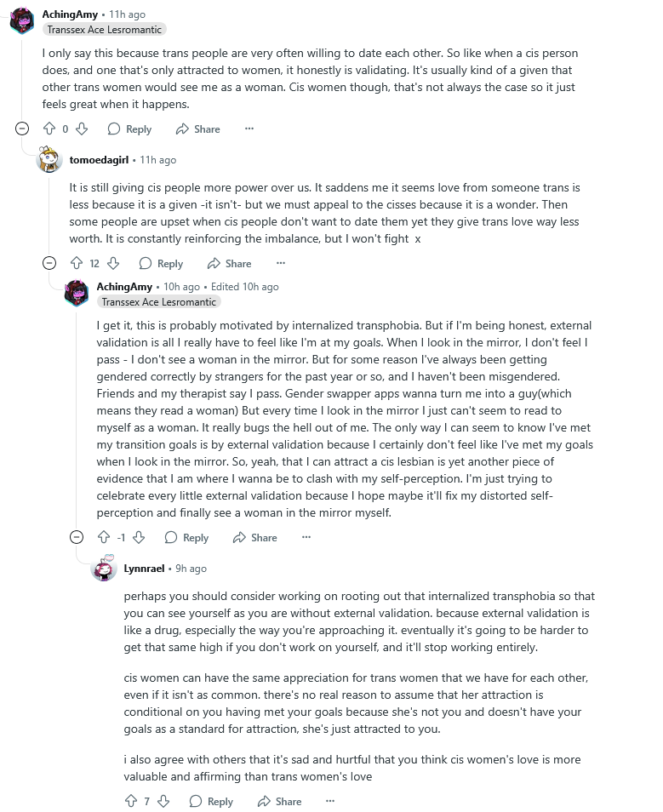This screenshot has height=812, width=663.
Task: Collapse AchingAmy's top comment thread
Action: coord(23,129)
